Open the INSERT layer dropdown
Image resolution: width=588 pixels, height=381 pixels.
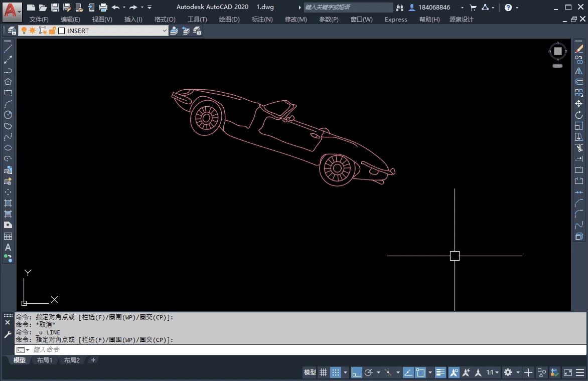pos(165,31)
